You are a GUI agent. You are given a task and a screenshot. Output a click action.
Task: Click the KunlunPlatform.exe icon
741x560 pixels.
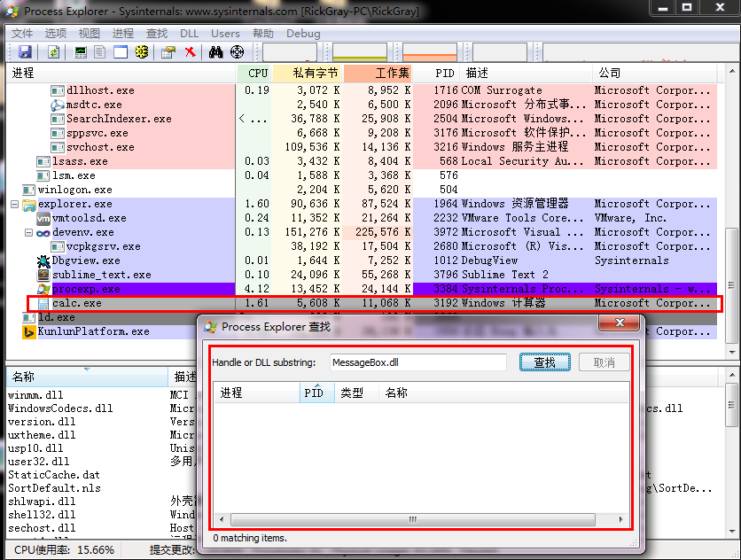[x=29, y=332]
